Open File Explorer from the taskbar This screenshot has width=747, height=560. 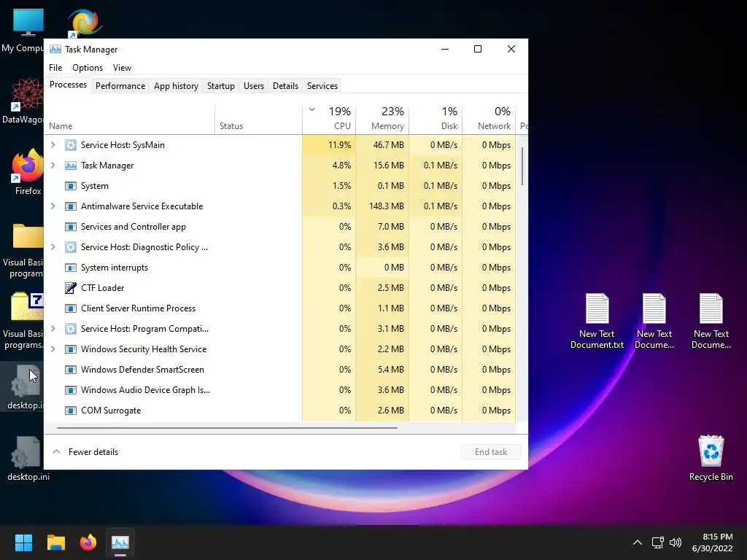tap(55, 542)
